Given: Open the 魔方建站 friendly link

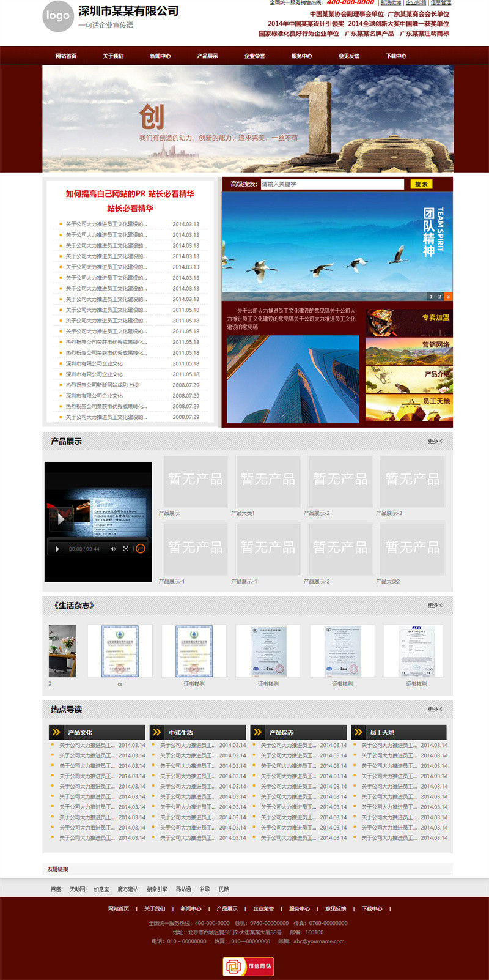Looking at the screenshot, I should pos(128,889).
